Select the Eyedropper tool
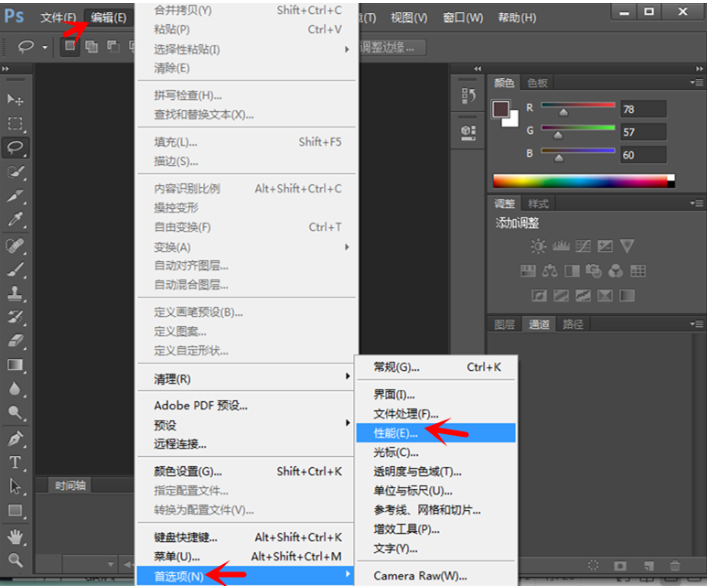Screen dimensions: 708x588 tap(16, 219)
